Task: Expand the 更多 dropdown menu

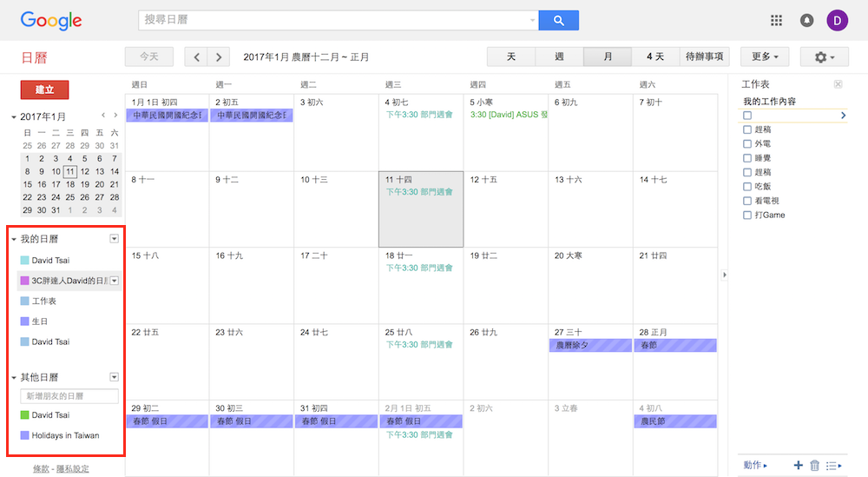Action: 764,57
